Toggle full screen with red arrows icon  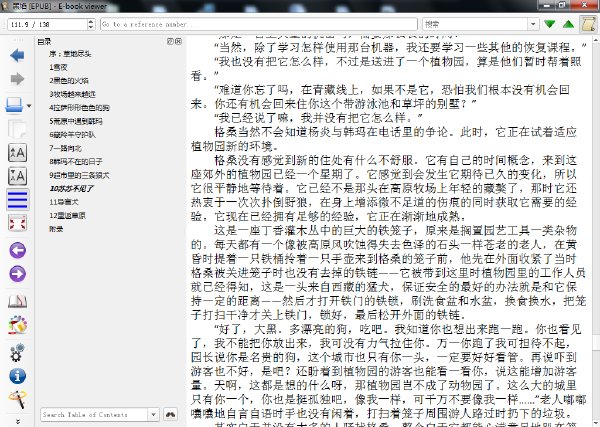[18, 223]
